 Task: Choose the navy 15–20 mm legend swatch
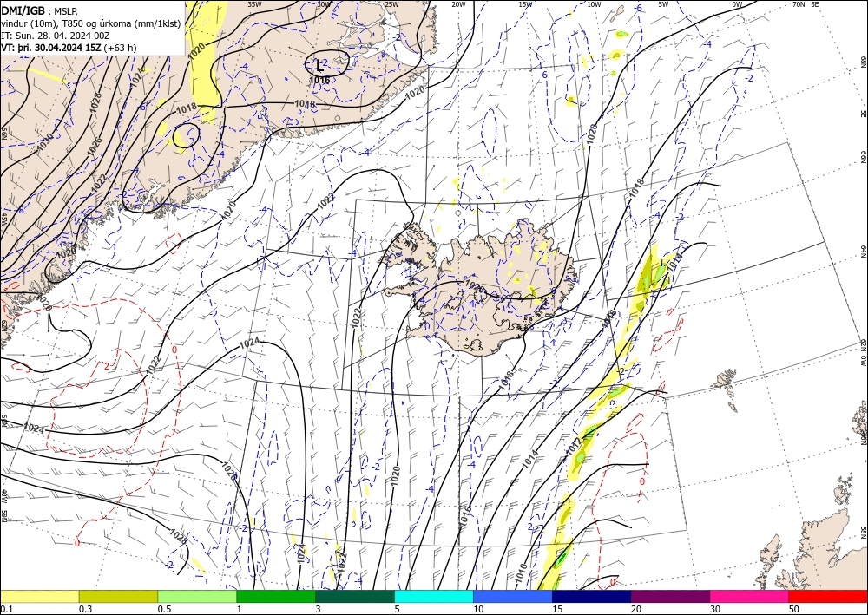pos(592,596)
